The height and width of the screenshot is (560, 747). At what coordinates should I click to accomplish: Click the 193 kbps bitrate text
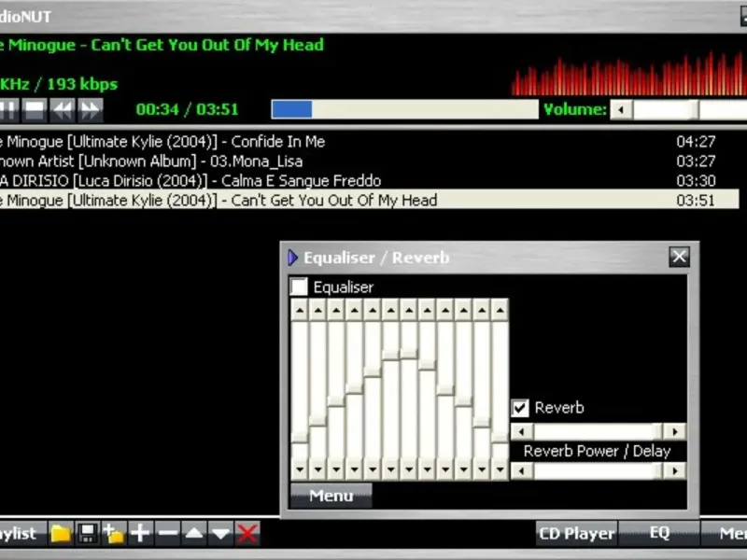(x=82, y=84)
